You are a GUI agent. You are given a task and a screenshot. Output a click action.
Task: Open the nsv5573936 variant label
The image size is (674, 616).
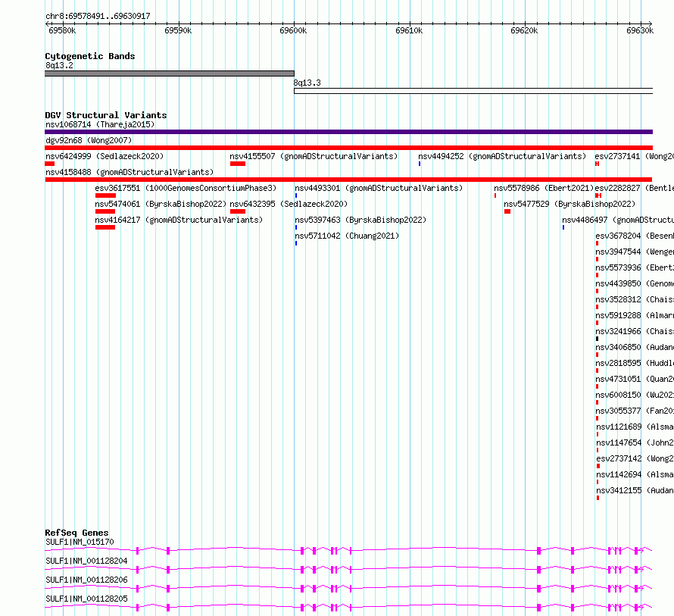coord(635,267)
